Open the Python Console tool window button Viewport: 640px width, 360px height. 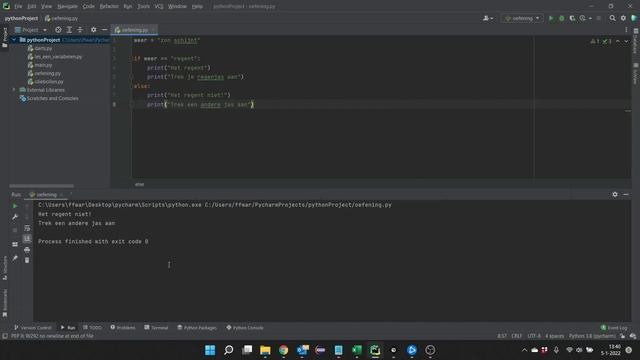tap(245, 328)
